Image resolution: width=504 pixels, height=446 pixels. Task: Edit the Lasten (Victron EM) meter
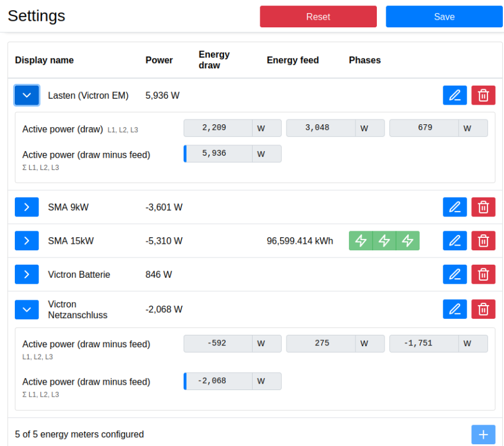click(455, 95)
